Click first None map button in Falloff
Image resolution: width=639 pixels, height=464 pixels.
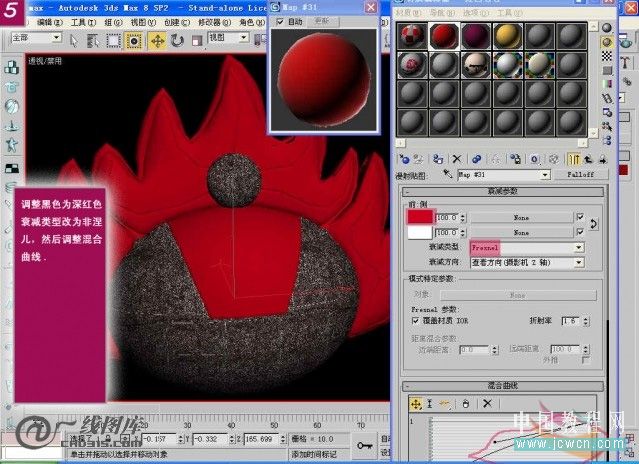click(521, 218)
